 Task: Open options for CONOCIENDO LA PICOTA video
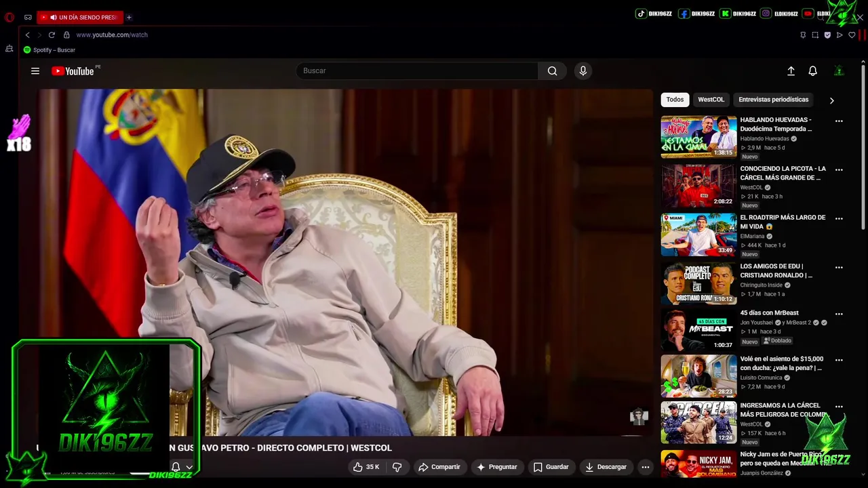(839, 170)
